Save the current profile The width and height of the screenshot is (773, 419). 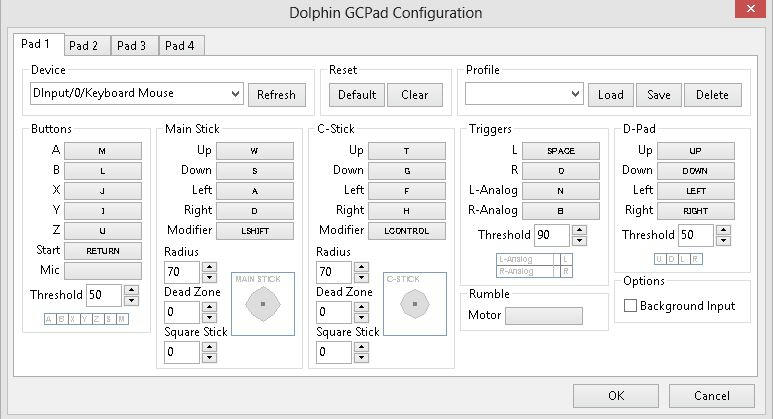click(x=659, y=95)
